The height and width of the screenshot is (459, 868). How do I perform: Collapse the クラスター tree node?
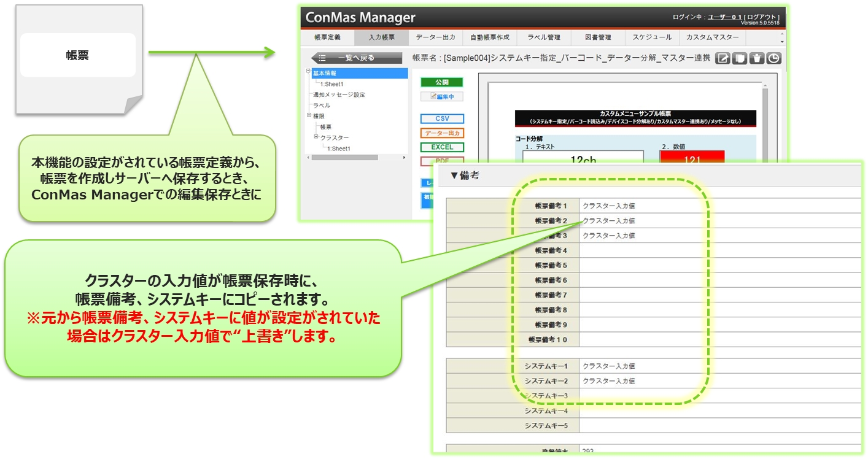pyautogui.click(x=316, y=137)
